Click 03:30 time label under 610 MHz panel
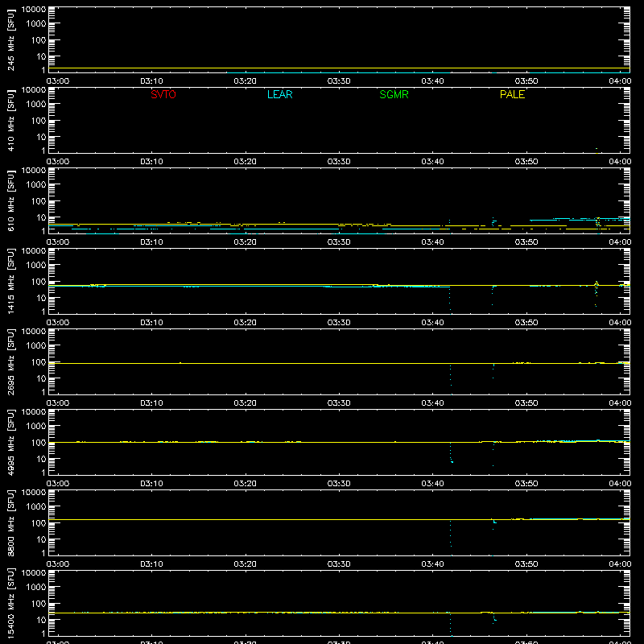Screen dimensions: 644x644 tap(339, 242)
